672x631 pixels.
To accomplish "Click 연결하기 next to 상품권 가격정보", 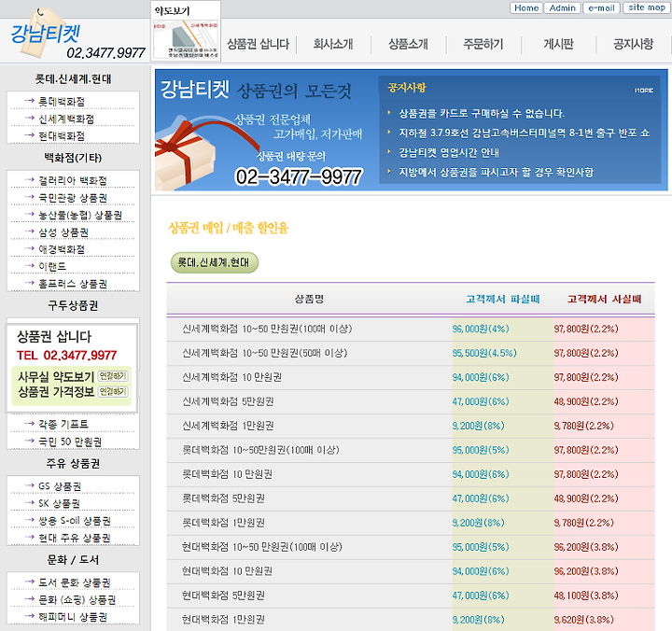I will 113,391.
